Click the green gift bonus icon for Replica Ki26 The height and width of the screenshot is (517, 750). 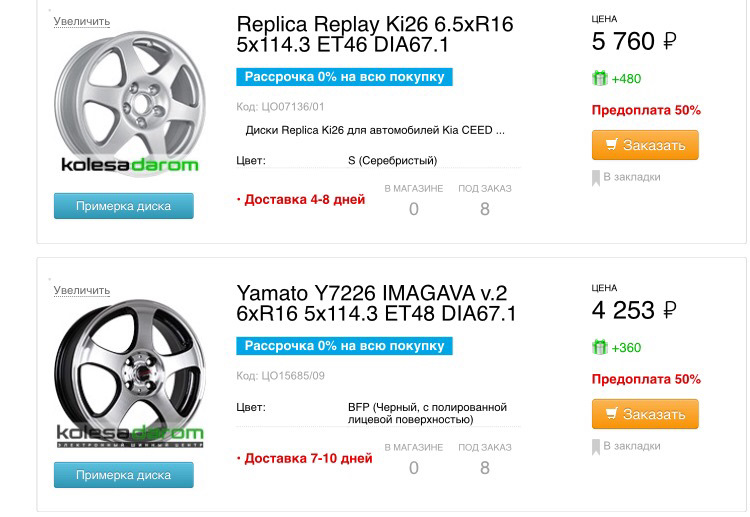[x=600, y=78]
